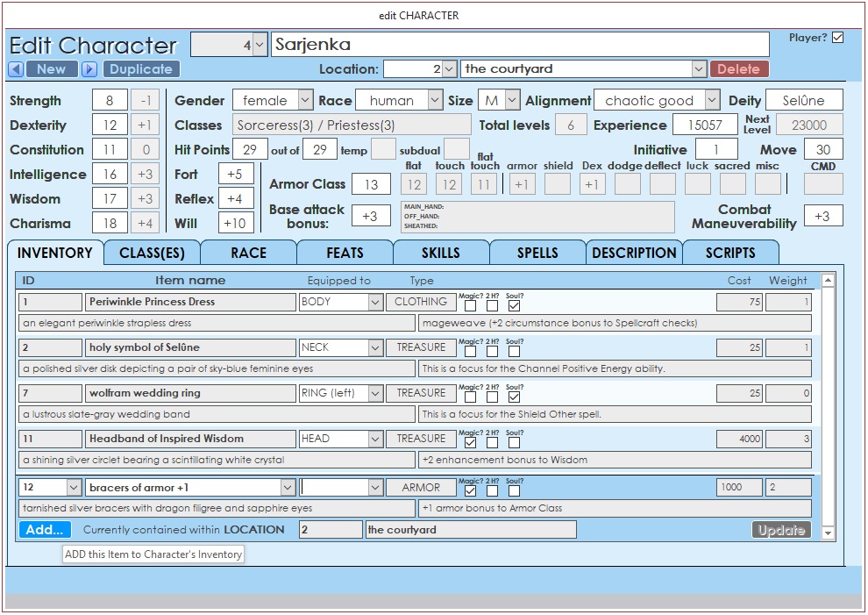This screenshot has height=615, width=868.
Task: Click the Add... button
Action: 44,530
